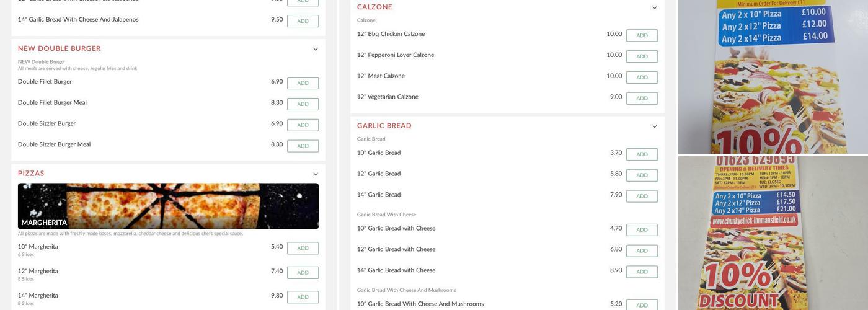This screenshot has height=310, width=868.
Task: Open the Pizzas section heading
Action: pyautogui.click(x=31, y=174)
